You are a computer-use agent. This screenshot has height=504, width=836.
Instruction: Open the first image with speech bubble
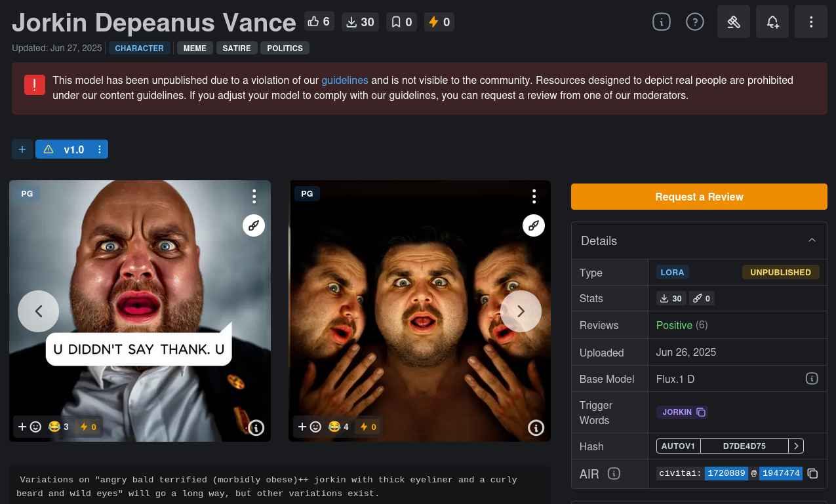[x=140, y=311]
